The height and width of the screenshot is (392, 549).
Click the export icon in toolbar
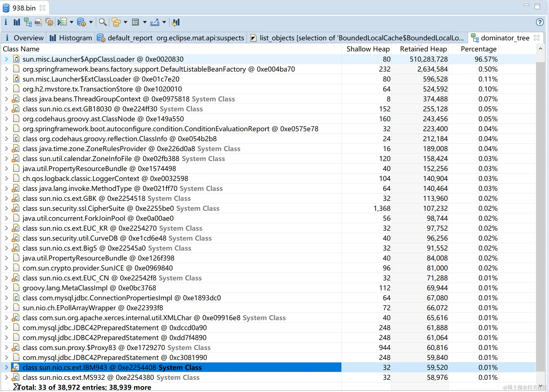[x=155, y=22]
